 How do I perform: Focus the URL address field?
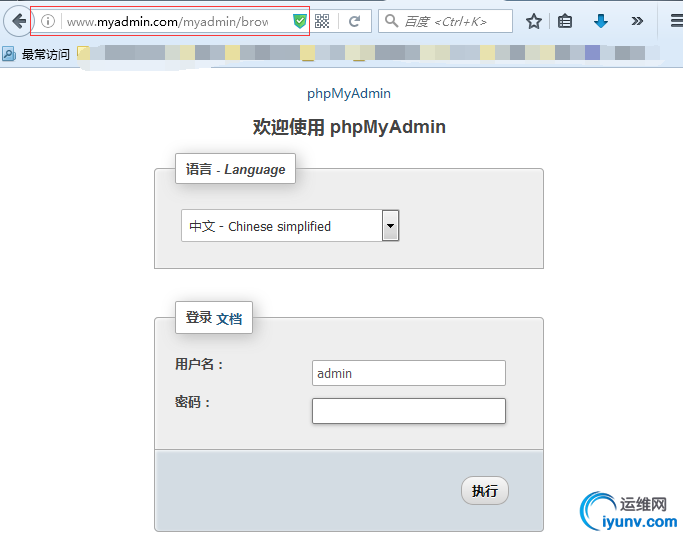pos(168,21)
